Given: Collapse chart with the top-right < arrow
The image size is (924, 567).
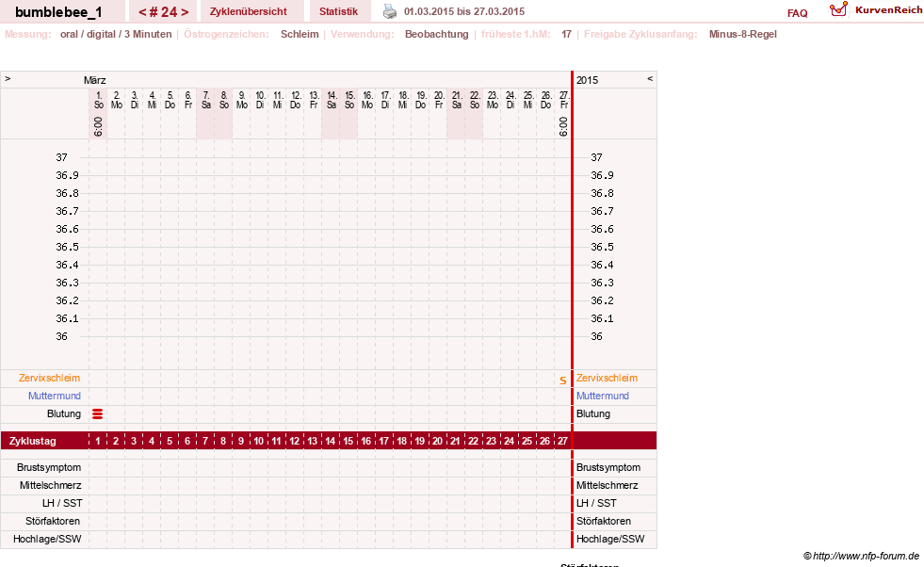Looking at the screenshot, I should click(x=650, y=78).
